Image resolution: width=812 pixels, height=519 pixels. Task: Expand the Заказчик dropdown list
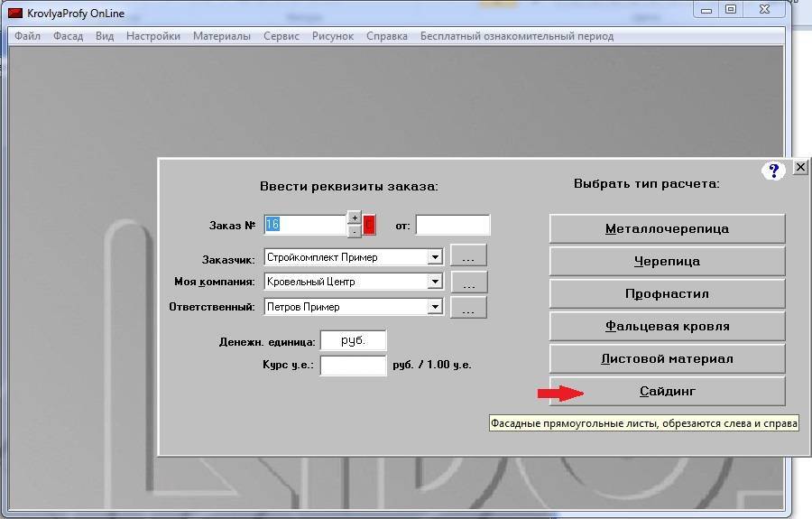click(x=435, y=257)
